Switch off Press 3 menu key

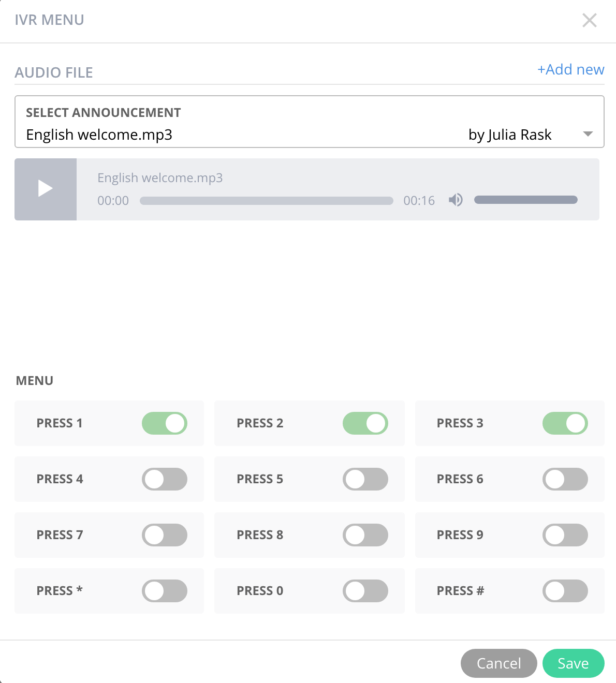[565, 423]
